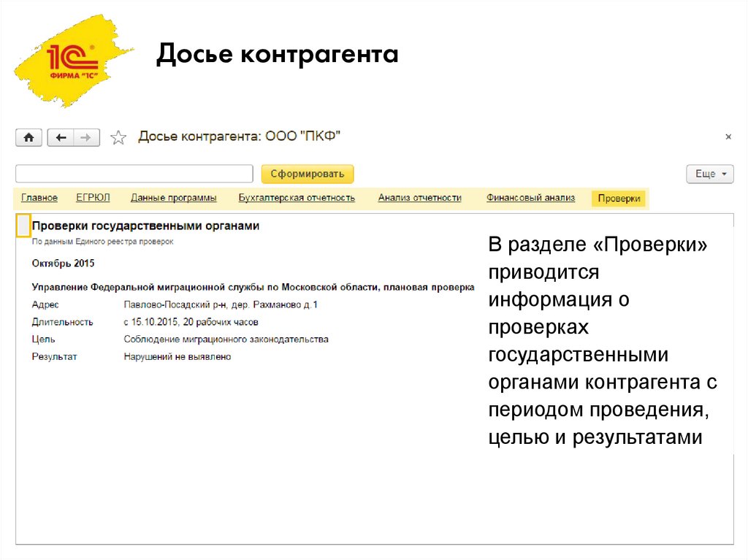Open the Анализ отчетности tab
Screen dimensions: 748x560
[420, 198]
